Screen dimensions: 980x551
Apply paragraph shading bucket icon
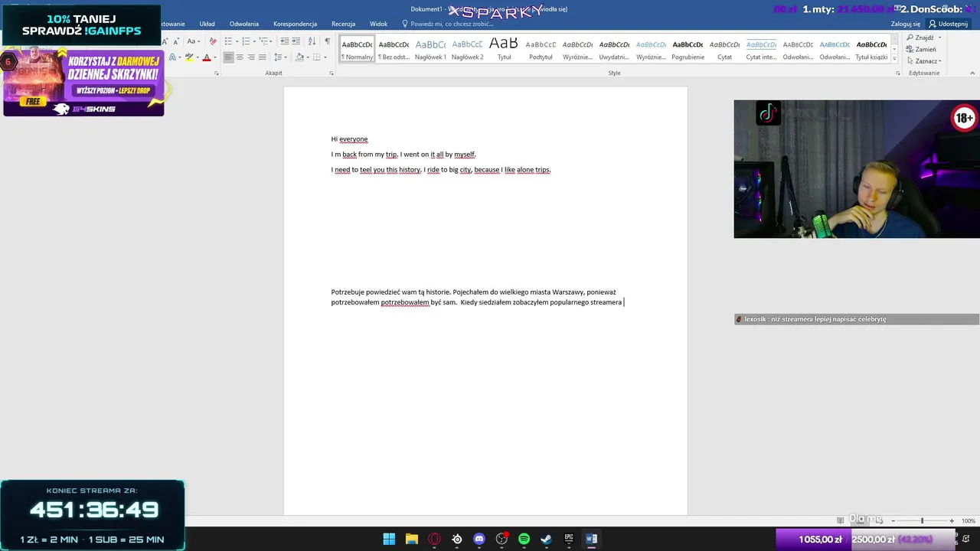pyautogui.click(x=299, y=57)
